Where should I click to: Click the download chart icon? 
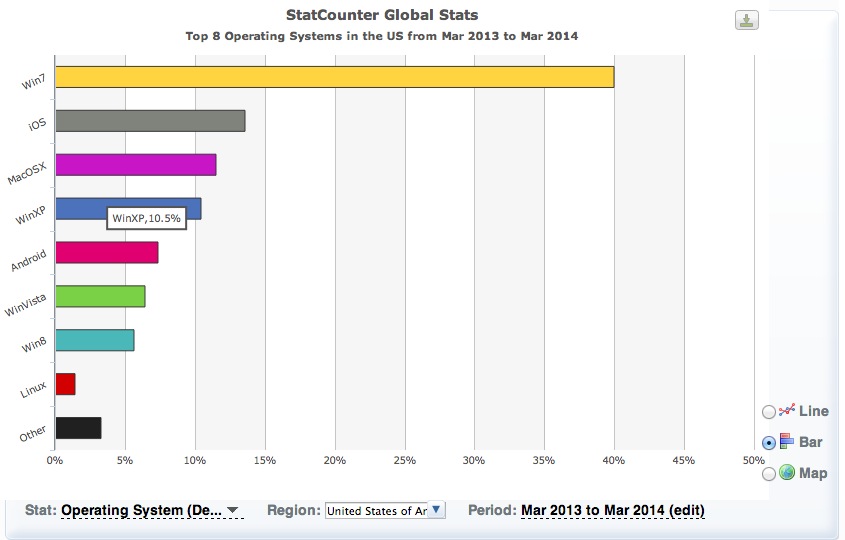747,20
